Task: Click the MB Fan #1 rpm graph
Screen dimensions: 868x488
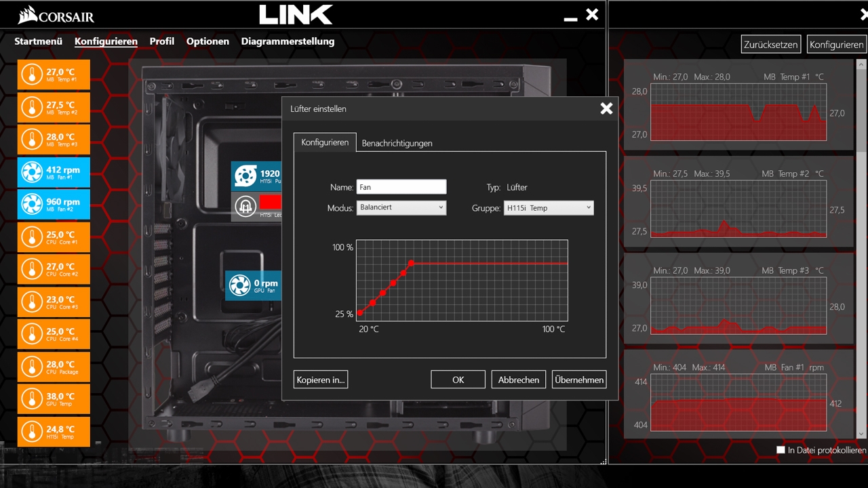Action: pos(738,403)
